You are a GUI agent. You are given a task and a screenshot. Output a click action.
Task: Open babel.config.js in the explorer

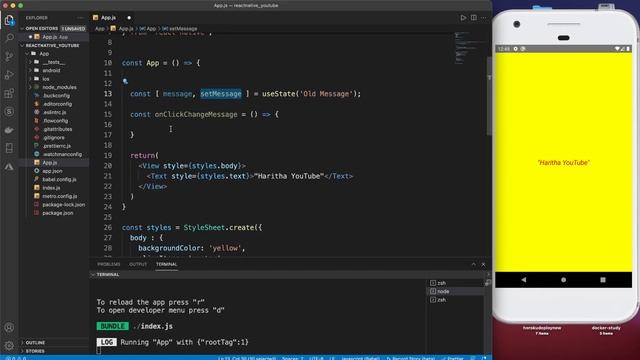coord(59,180)
